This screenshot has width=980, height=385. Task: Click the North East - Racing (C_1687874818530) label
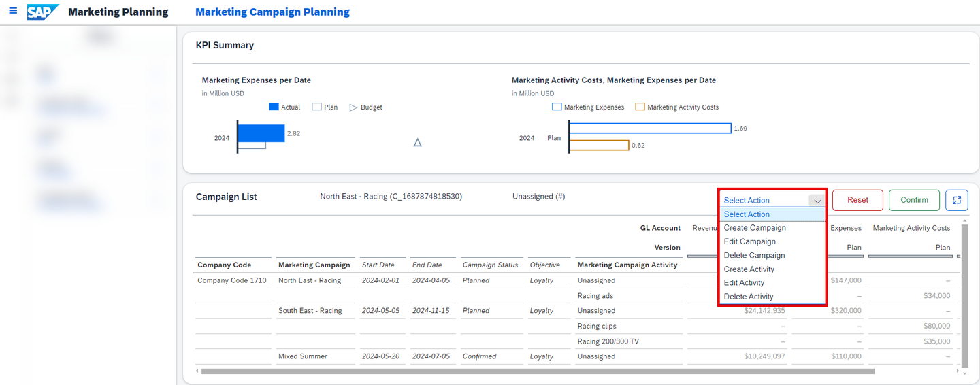[391, 197]
